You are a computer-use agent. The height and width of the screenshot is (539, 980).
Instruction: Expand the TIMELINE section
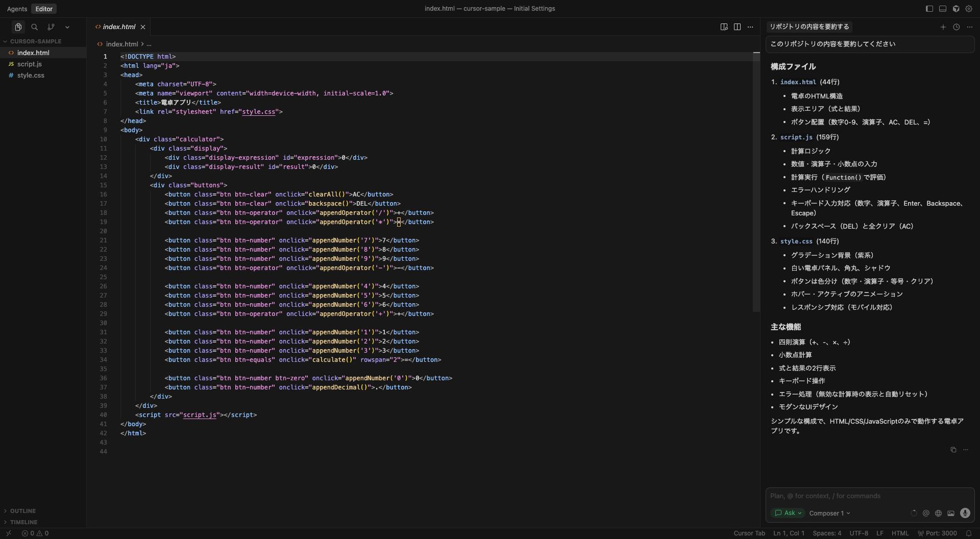pos(23,522)
